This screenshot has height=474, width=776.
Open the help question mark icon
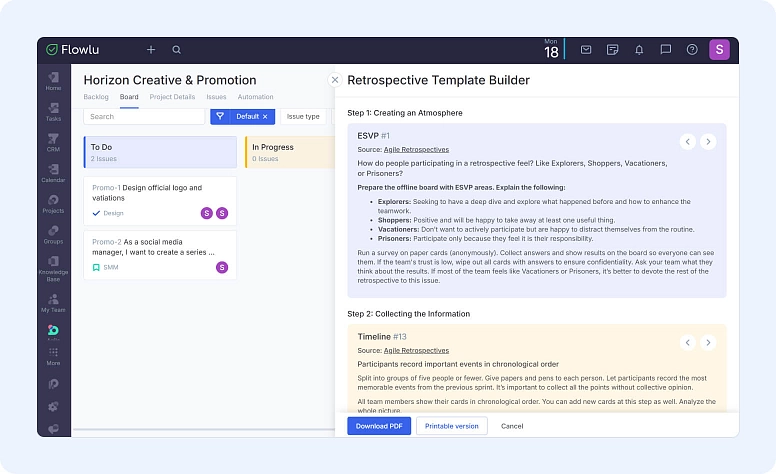click(x=692, y=49)
